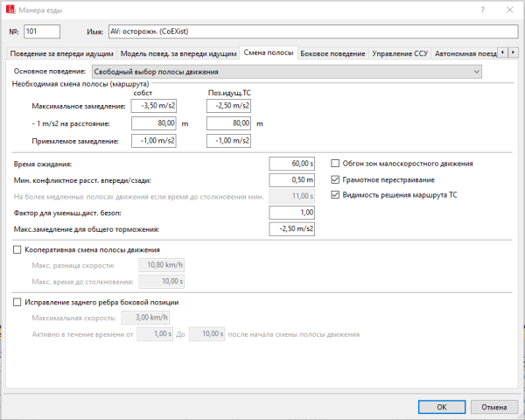Enable Обгон зон малоскоростного движения checkbox
The width and height of the screenshot is (525, 420).
tap(337, 164)
